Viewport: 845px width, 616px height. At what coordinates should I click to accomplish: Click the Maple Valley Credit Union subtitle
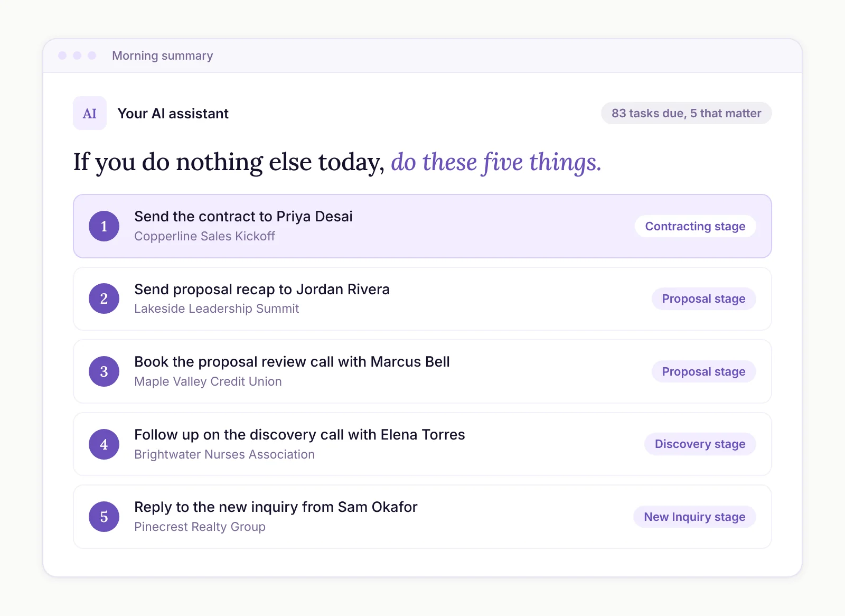[x=208, y=381]
